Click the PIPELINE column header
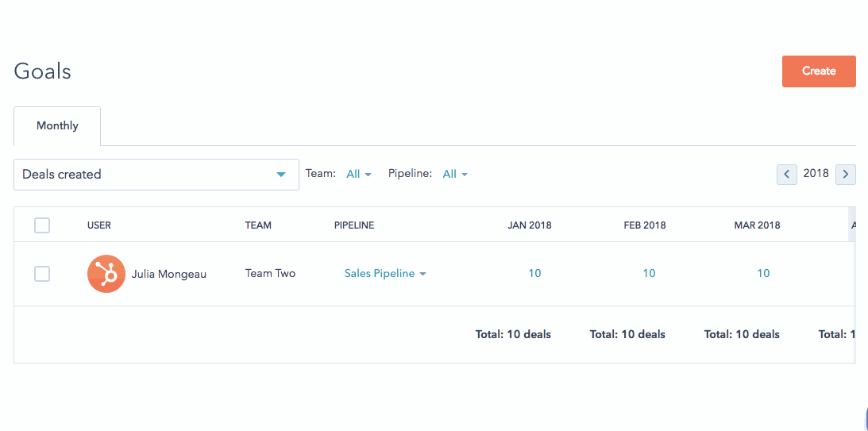This screenshot has height=431, width=868. [x=354, y=225]
